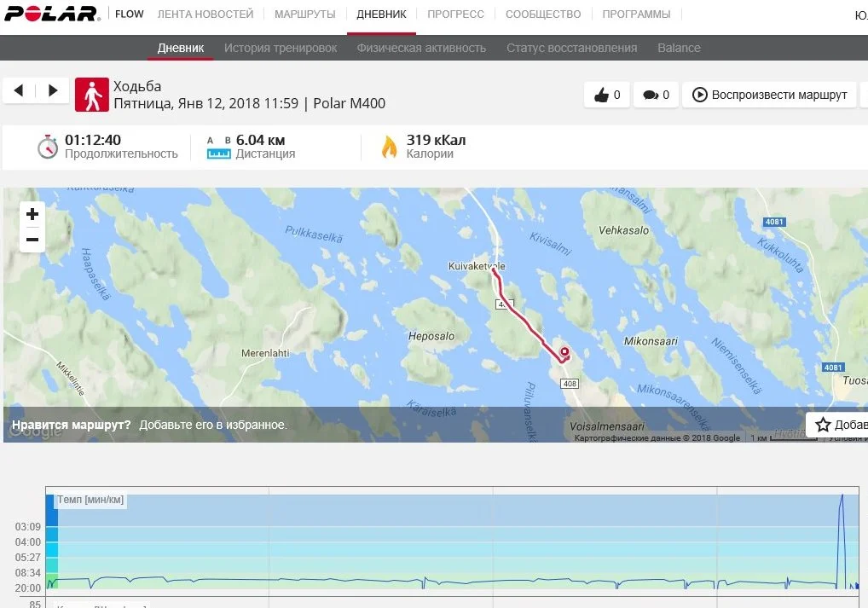The width and height of the screenshot is (868, 608).
Task: Click the stopwatch duration icon
Action: coord(48,147)
